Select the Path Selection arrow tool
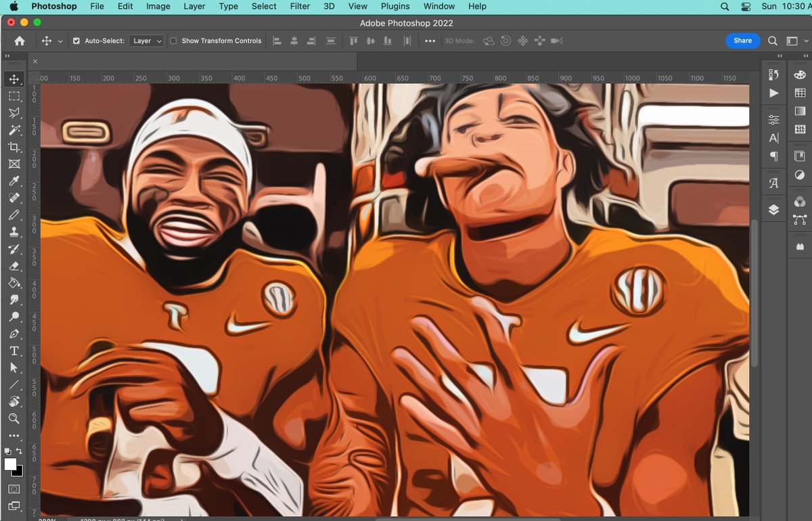This screenshot has height=521, width=812. (x=14, y=367)
